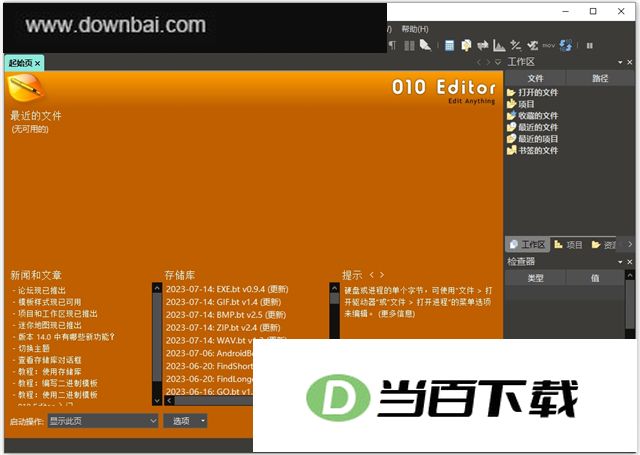Screen dimensions: 640x455
Task: Open 查看存储库对话框 link
Action: click(50, 360)
